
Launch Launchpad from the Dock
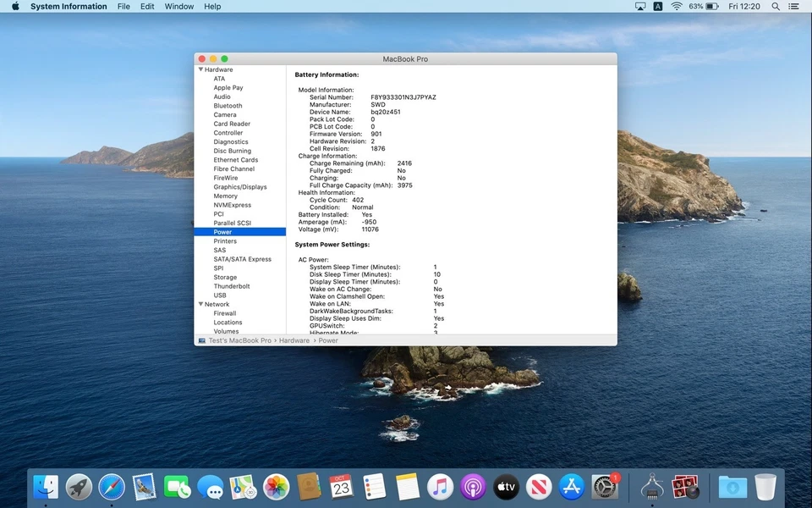(79, 488)
